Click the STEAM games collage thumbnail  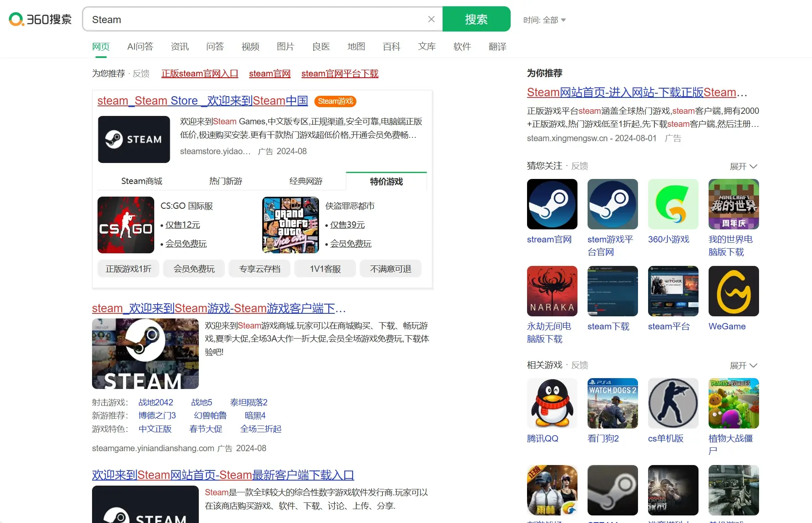click(145, 354)
